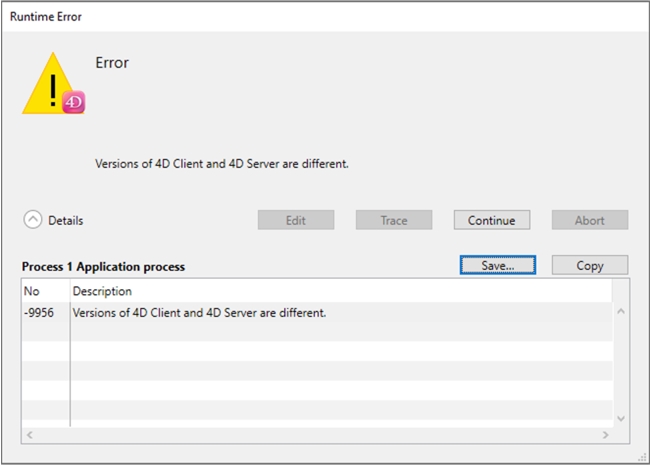Click the vertical scrollbar down arrow
The height and width of the screenshot is (465, 650).
coord(620,418)
